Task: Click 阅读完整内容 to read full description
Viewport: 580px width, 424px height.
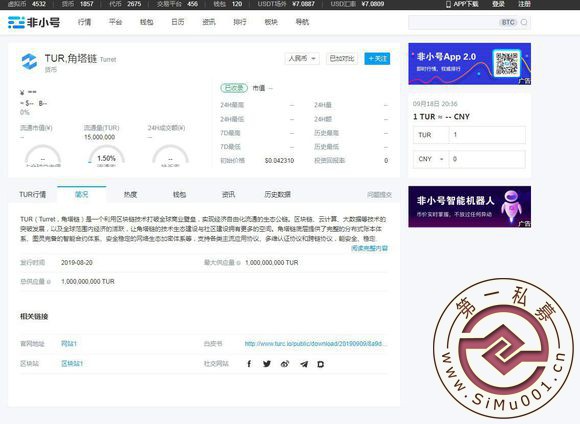Action: click(x=369, y=248)
